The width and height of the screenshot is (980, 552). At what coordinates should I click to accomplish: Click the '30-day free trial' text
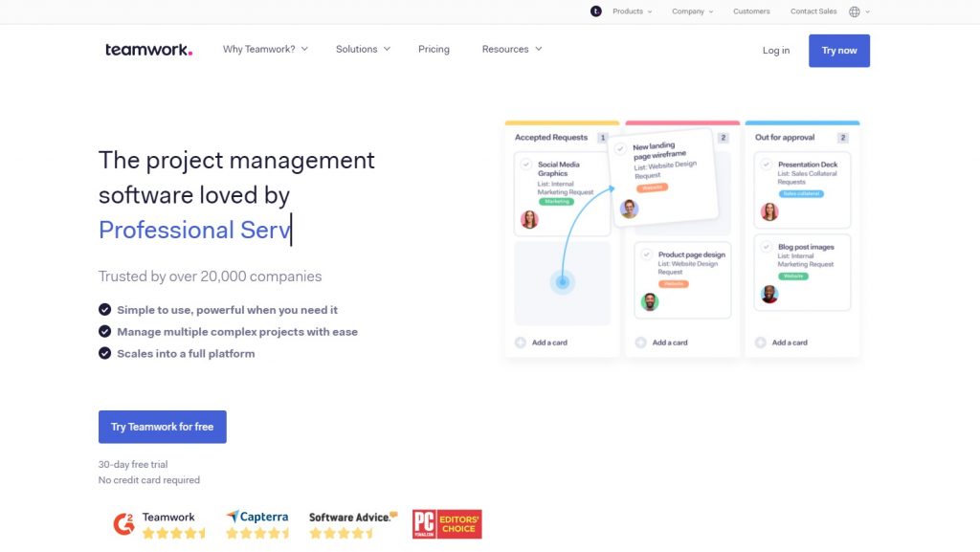click(133, 465)
